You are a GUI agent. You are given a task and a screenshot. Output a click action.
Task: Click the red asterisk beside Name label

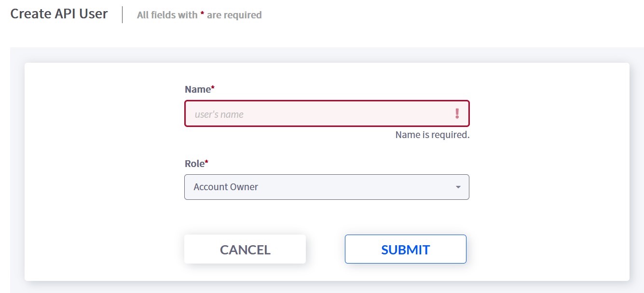[213, 88]
